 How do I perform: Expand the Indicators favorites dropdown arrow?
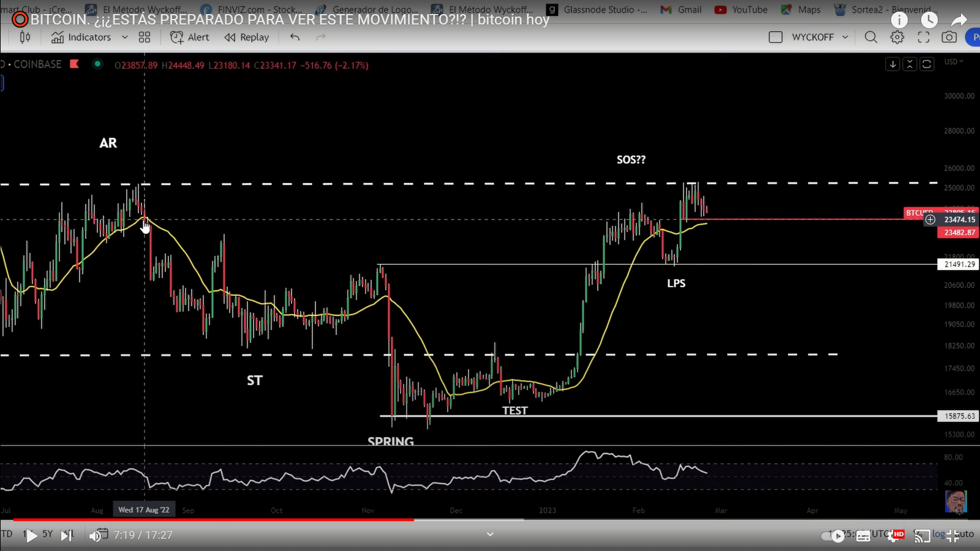pyautogui.click(x=125, y=37)
